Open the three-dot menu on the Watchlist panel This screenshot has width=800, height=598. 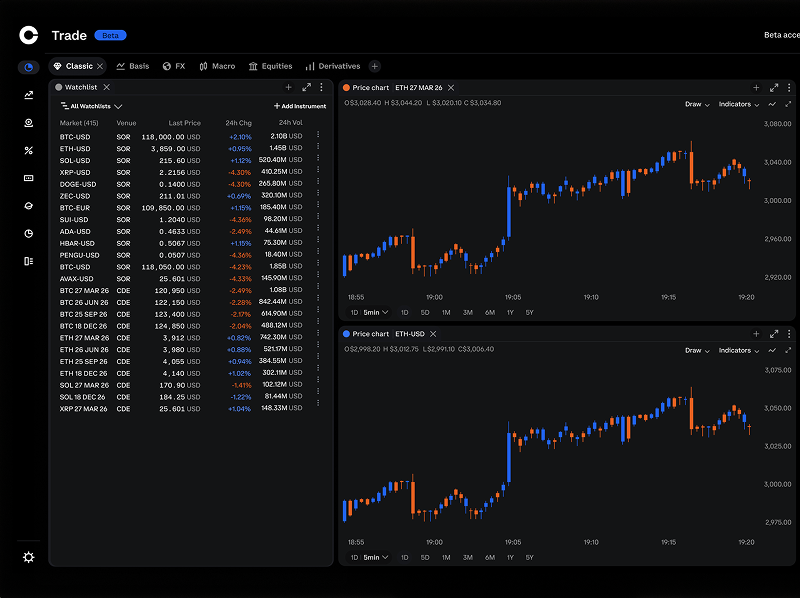[322, 87]
